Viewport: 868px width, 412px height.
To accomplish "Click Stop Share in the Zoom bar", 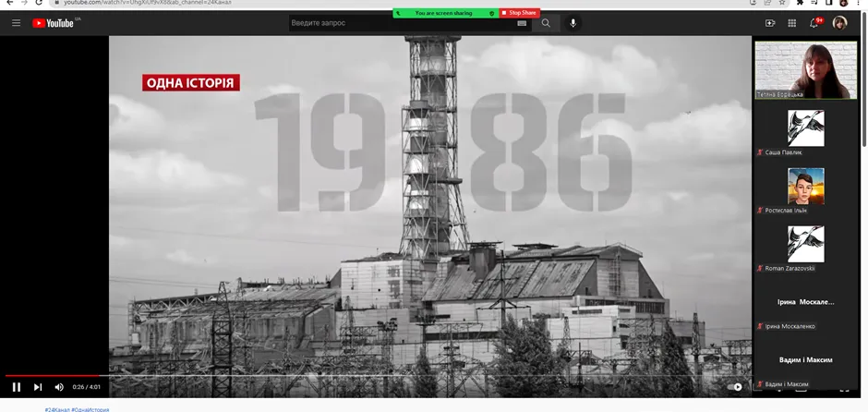I will tap(519, 13).
